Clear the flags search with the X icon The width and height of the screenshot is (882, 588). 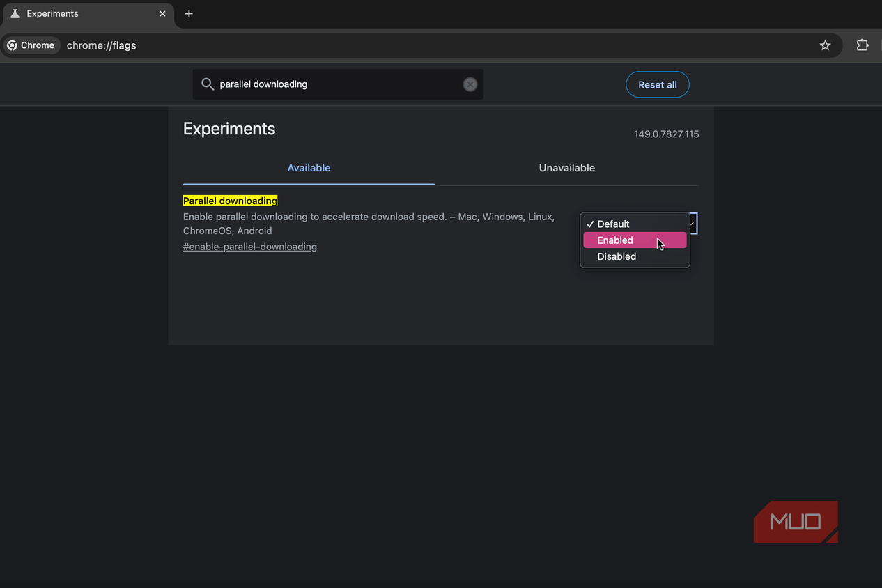[470, 84]
